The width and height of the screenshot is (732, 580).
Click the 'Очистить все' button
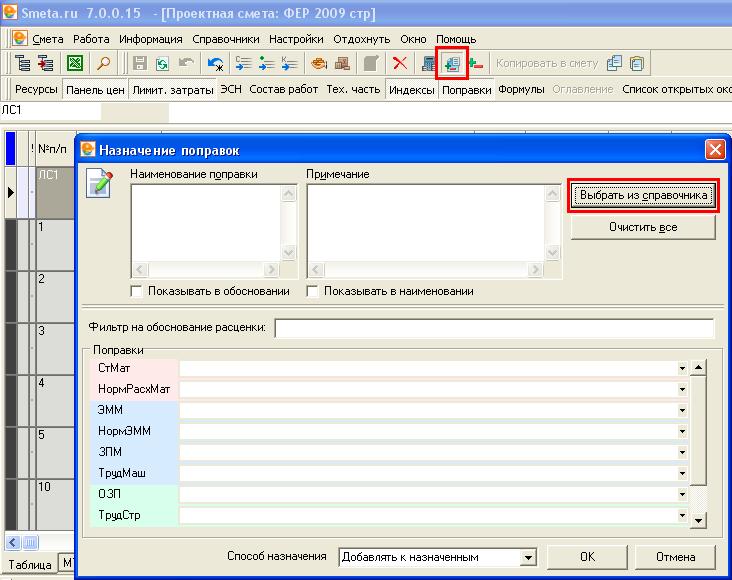[x=643, y=227]
